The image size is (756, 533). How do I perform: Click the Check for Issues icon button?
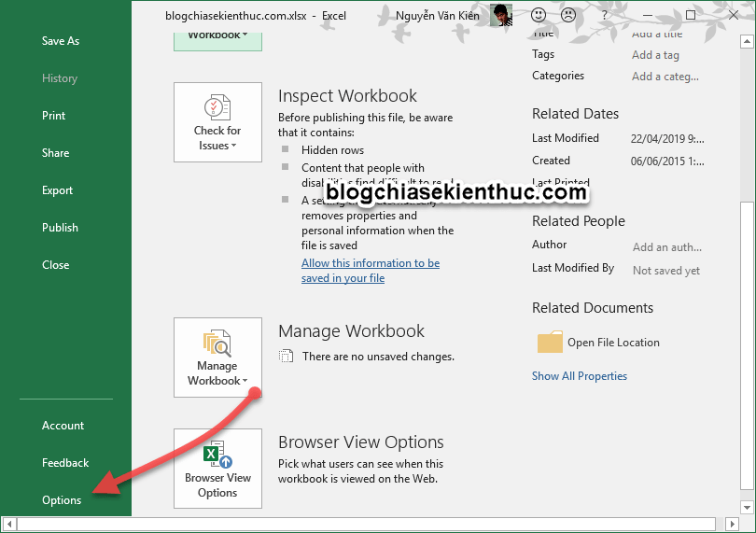217,122
